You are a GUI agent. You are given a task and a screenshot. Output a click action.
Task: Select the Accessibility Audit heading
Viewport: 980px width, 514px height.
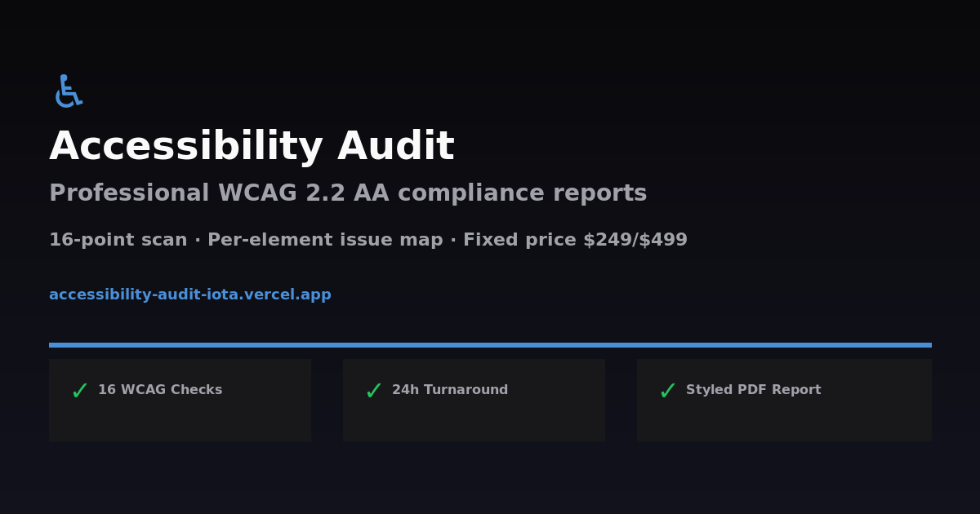(252, 146)
